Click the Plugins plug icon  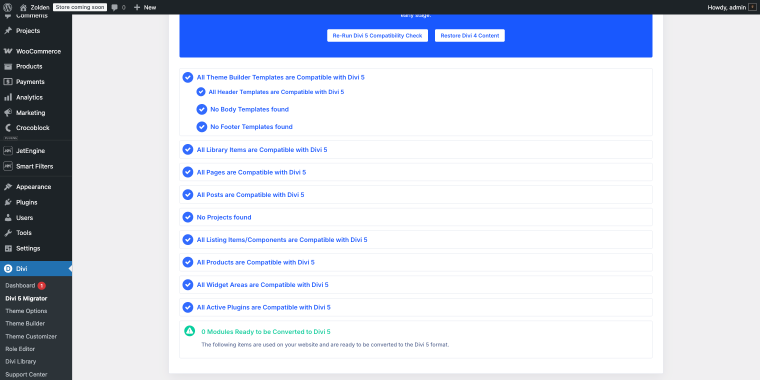coord(8,202)
